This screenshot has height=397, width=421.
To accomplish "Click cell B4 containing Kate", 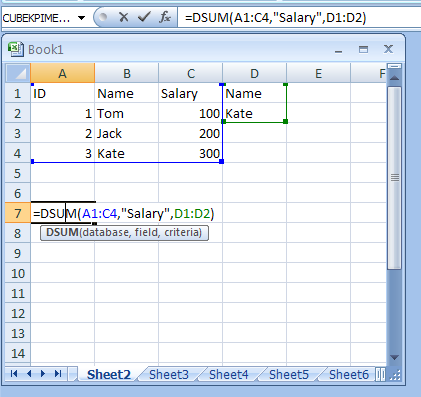I will (127, 153).
